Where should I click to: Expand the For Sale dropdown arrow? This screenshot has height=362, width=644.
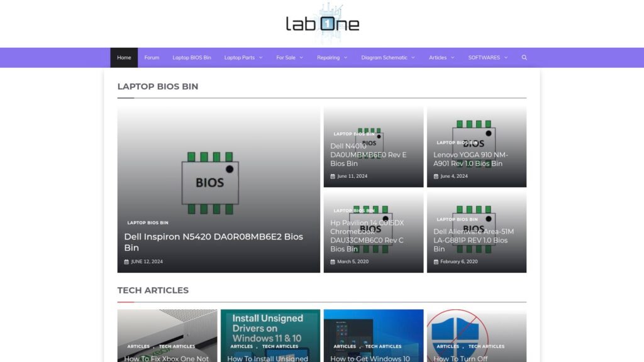pyautogui.click(x=301, y=58)
